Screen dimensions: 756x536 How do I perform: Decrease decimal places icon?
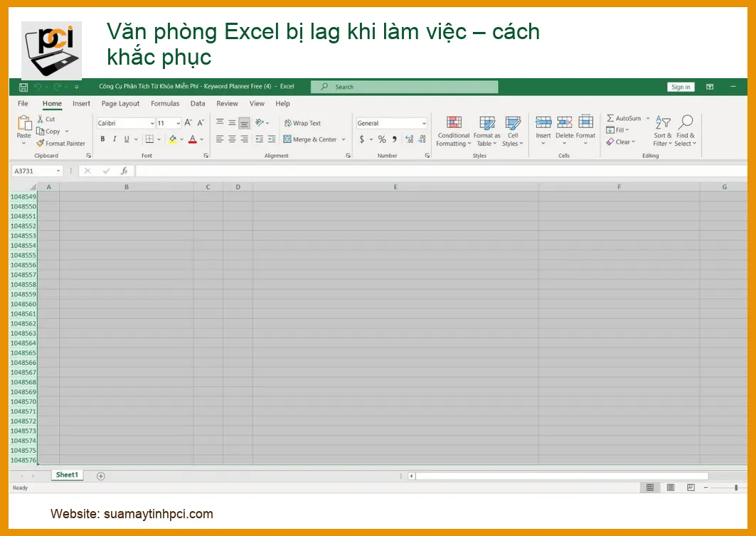422,139
